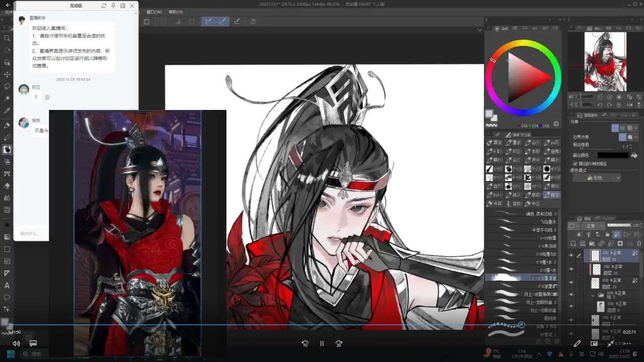Hide layer 图层 19 with eye icon
This screenshot has height=362, width=644.
click(x=571, y=282)
